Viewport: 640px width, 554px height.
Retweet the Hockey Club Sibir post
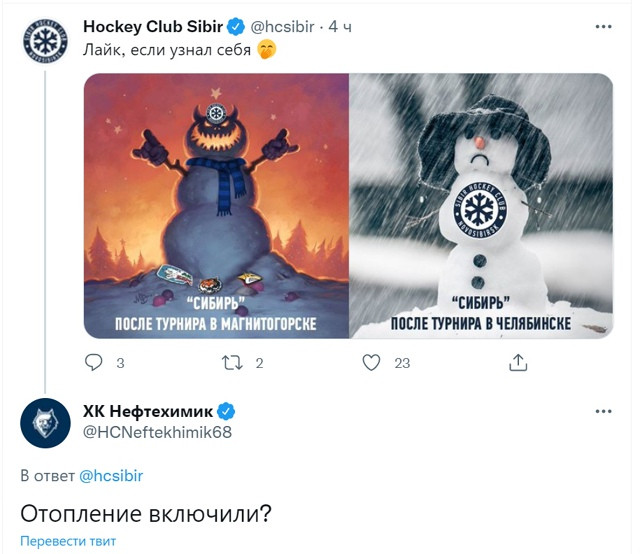click(232, 363)
